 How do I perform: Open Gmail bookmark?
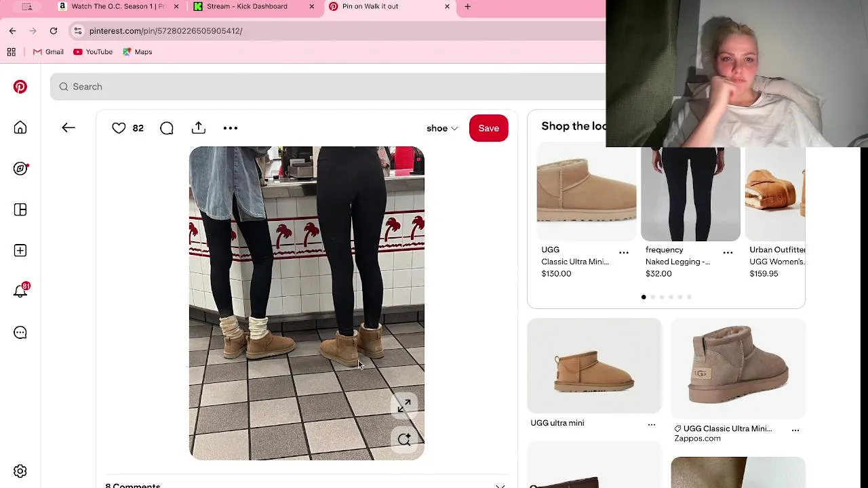pyautogui.click(x=48, y=52)
